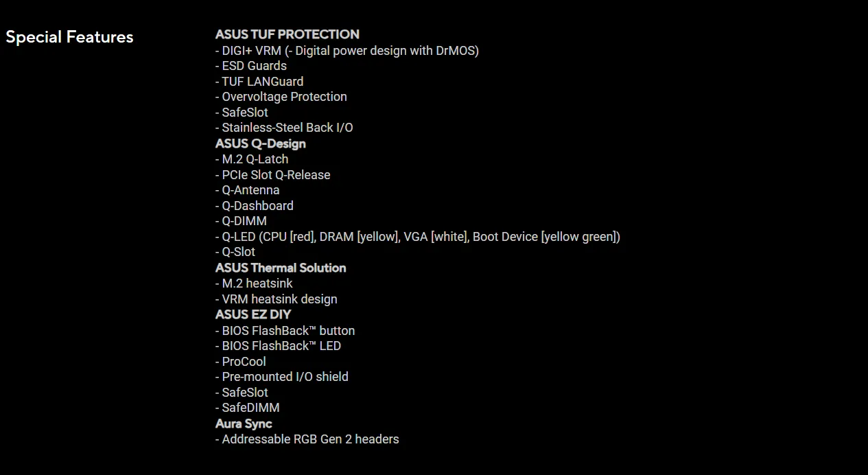Select the Q-Dashboard feature text
The height and width of the screenshot is (475, 868).
pyautogui.click(x=255, y=206)
